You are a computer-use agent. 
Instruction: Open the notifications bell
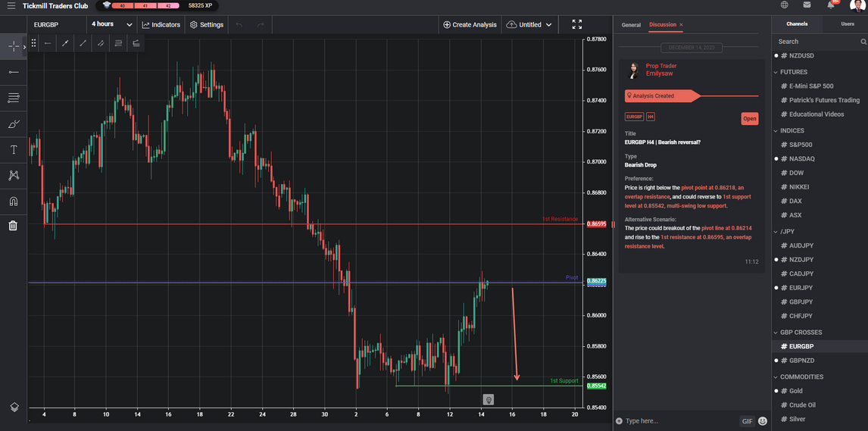click(x=831, y=5)
